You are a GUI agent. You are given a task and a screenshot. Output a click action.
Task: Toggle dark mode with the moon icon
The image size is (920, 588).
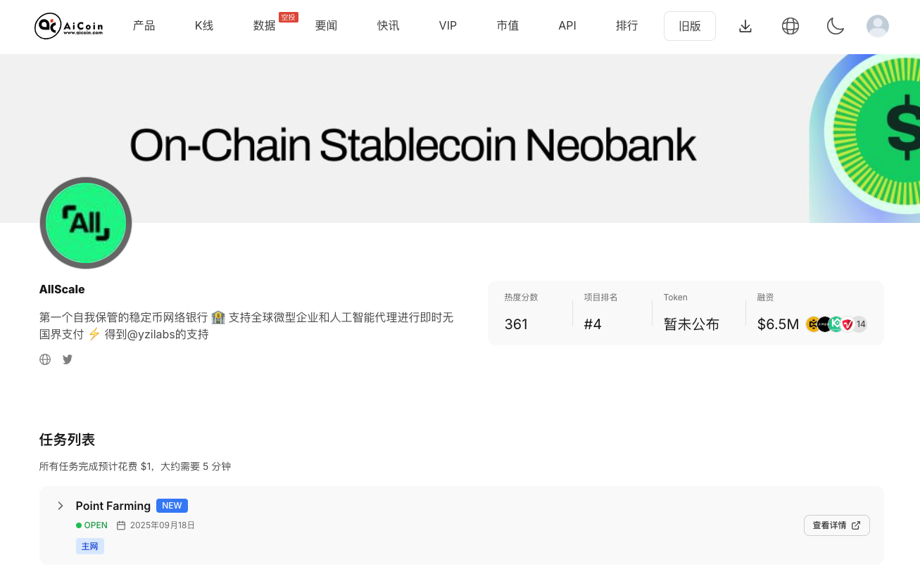[x=835, y=26]
